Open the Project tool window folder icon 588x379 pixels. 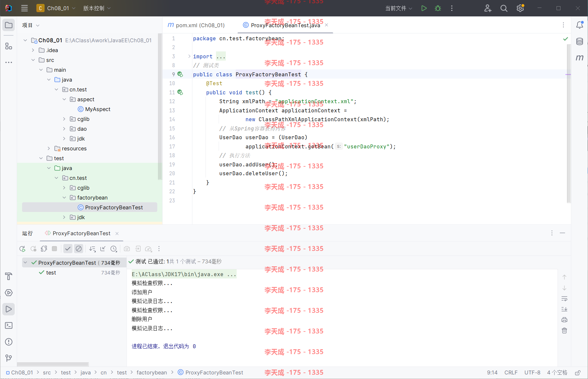click(x=9, y=25)
